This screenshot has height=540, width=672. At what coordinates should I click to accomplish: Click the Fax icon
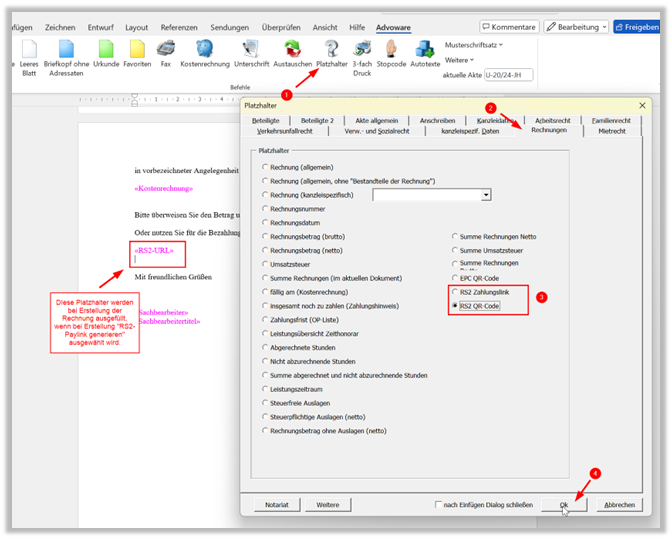(x=166, y=48)
